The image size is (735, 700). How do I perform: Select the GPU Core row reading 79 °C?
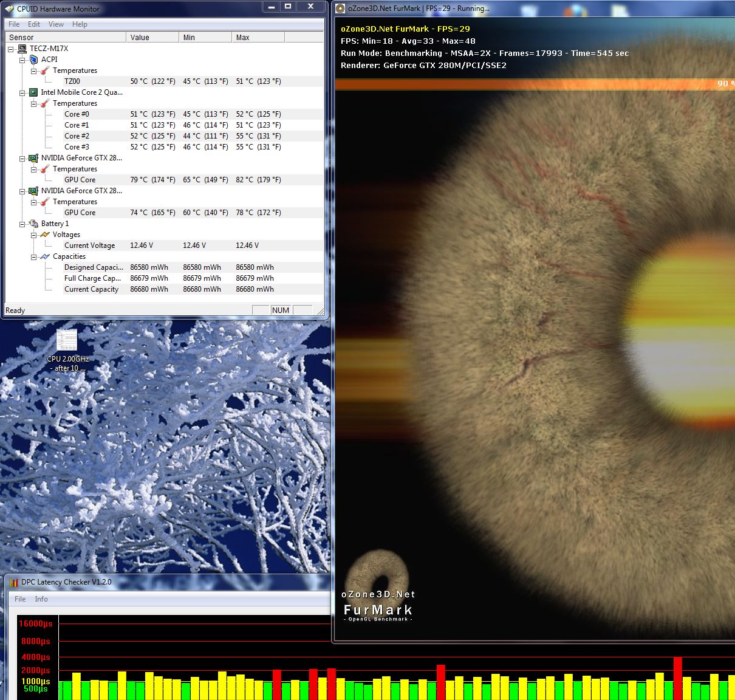[80, 180]
